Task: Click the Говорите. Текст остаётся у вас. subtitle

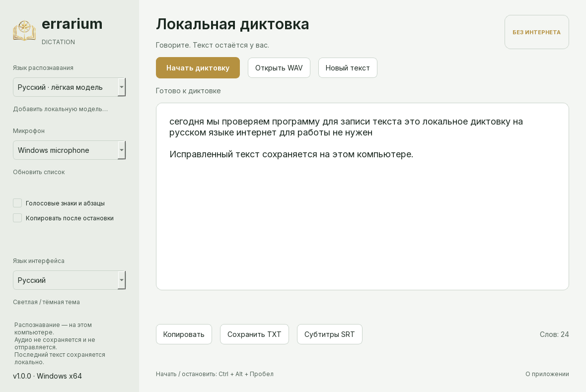Action: coord(212,45)
